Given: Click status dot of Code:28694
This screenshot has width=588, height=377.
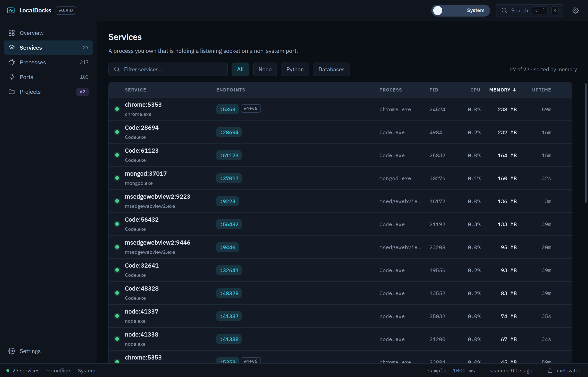Looking at the screenshot, I should pyautogui.click(x=117, y=132).
